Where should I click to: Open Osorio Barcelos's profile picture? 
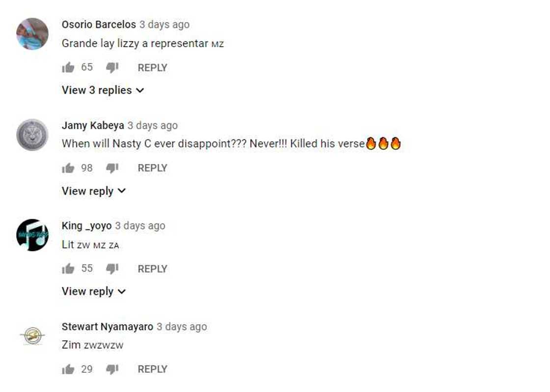pos(32,34)
